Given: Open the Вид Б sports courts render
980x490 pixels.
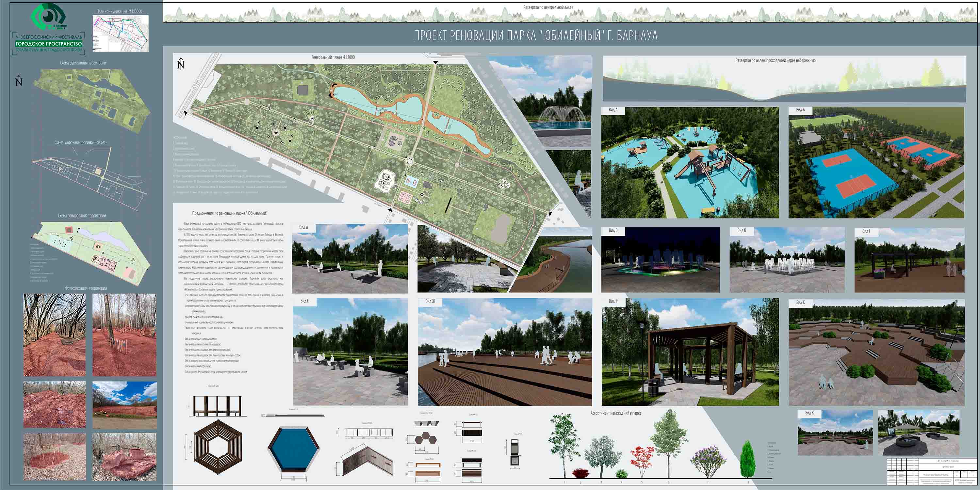Looking at the screenshot, I should (876, 163).
